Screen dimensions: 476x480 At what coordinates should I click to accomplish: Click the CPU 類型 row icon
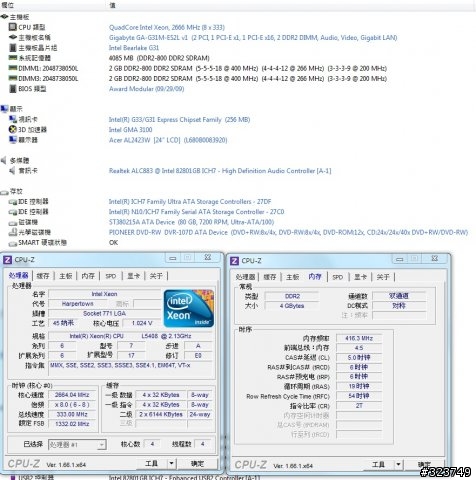(x=13, y=27)
